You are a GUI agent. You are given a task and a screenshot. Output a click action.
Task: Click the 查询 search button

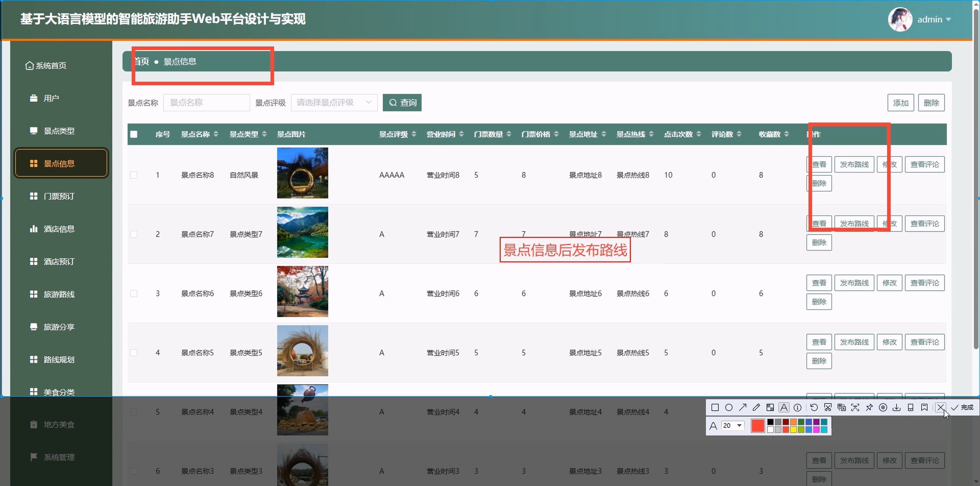pyautogui.click(x=402, y=103)
